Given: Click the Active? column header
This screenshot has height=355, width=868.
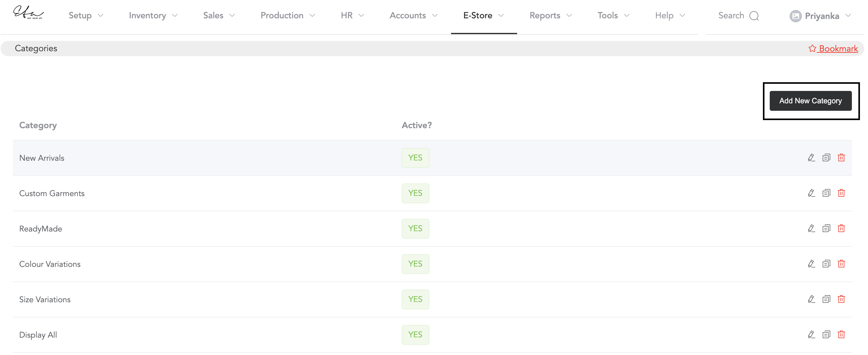Looking at the screenshot, I should coord(416,125).
